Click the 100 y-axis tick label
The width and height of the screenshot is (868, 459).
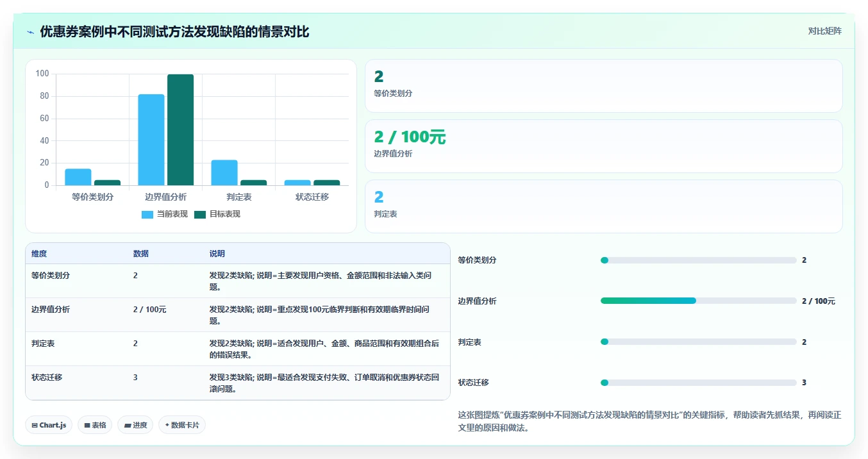(x=42, y=74)
